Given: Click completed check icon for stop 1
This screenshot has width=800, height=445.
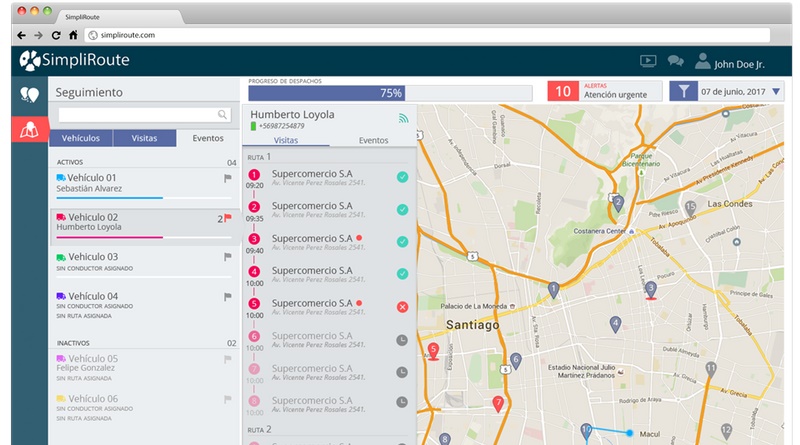Looking at the screenshot, I should point(403,177).
